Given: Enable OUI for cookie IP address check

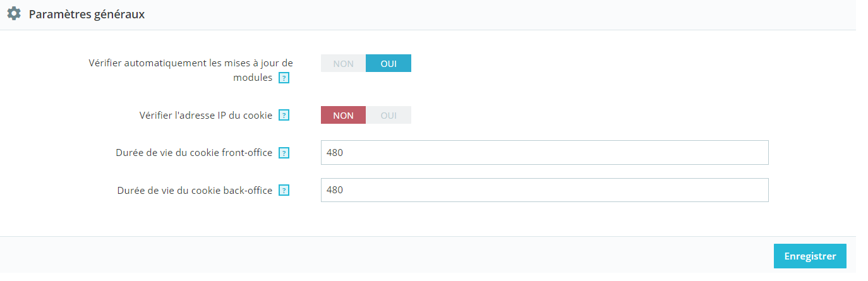Looking at the screenshot, I should click(x=389, y=115).
